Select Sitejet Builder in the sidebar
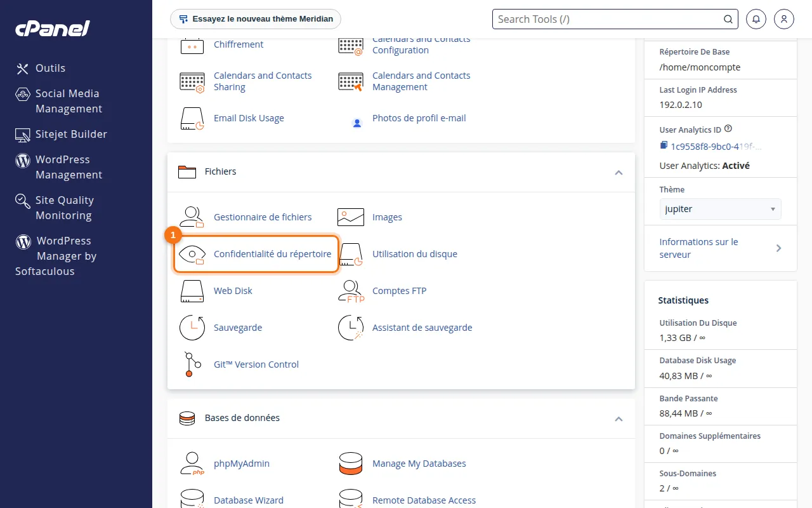Image resolution: width=812 pixels, height=508 pixels. (x=62, y=135)
